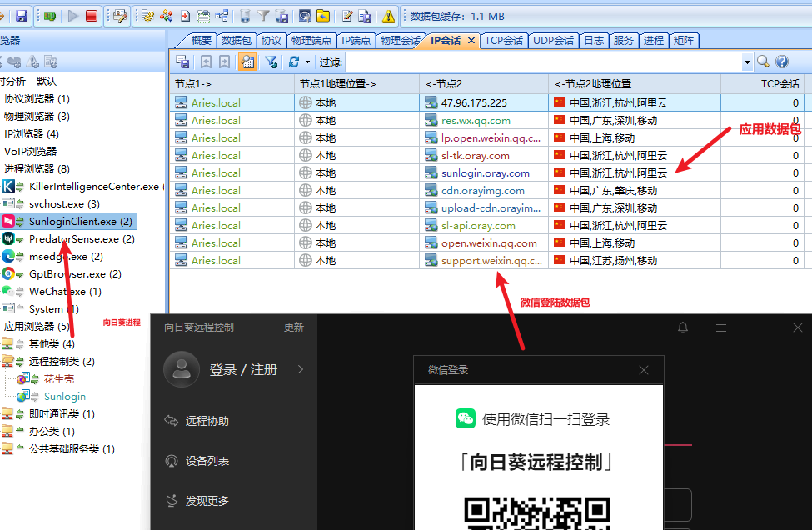The height and width of the screenshot is (530, 812).
Task: Switch to the 概要 tab
Action: 201,40
